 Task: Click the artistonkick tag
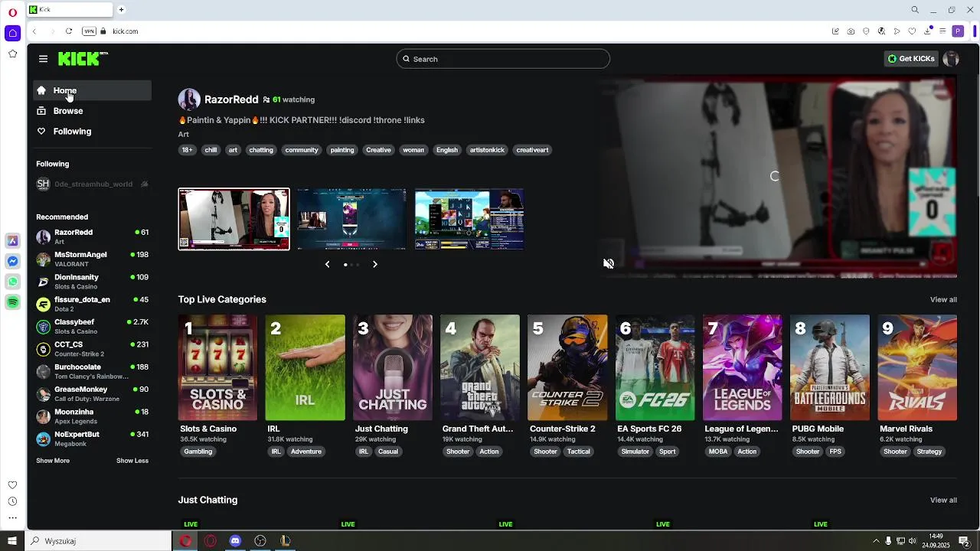coord(487,150)
